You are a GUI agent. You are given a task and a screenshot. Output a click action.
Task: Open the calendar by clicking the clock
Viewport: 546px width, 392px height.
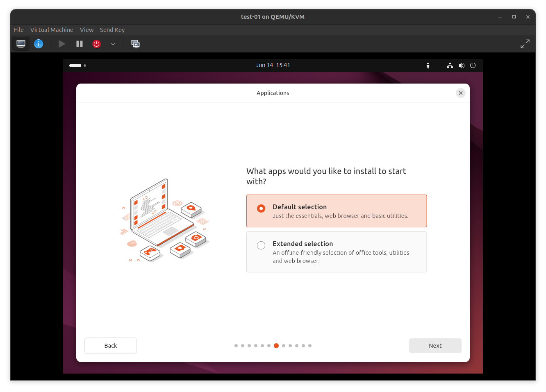[x=273, y=65]
